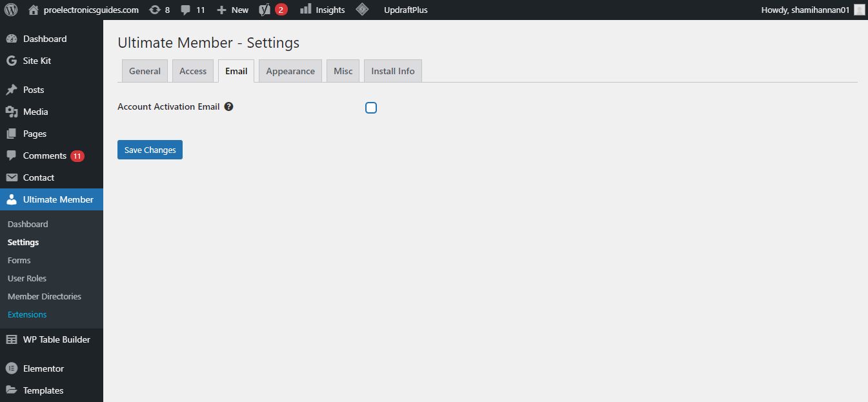
Task: Open the updates icon showing 8
Action: 154,10
